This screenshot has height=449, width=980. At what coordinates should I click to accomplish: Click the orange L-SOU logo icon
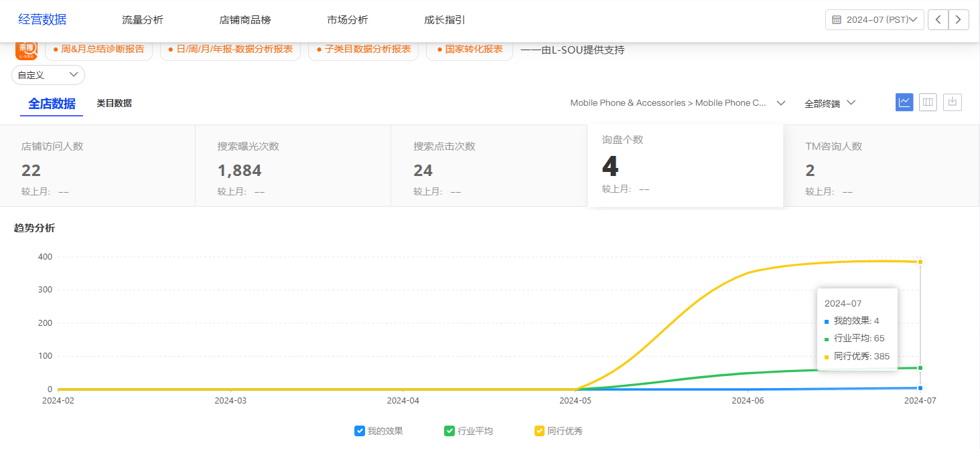pyautogui.click(x=26, y=50)
